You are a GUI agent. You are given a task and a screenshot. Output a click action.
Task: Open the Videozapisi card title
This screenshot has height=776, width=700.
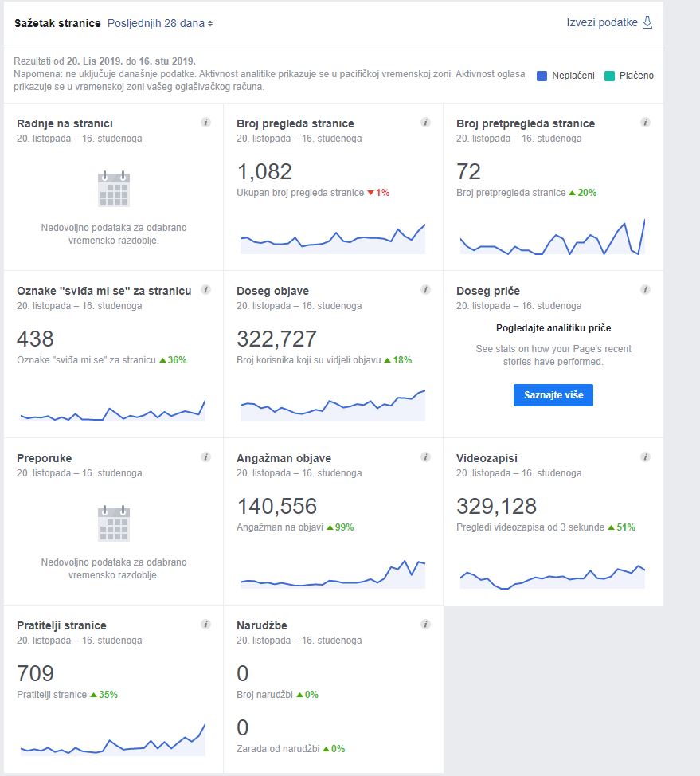click(x=487, y=458)
